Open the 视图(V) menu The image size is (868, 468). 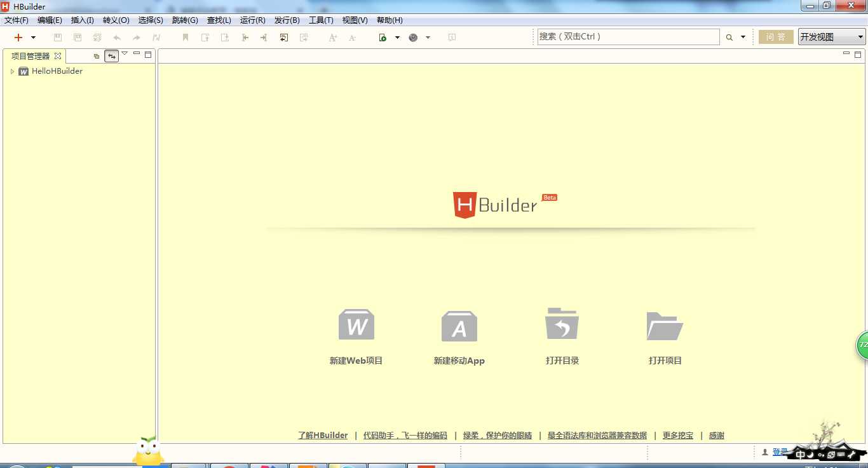point(355,20)
